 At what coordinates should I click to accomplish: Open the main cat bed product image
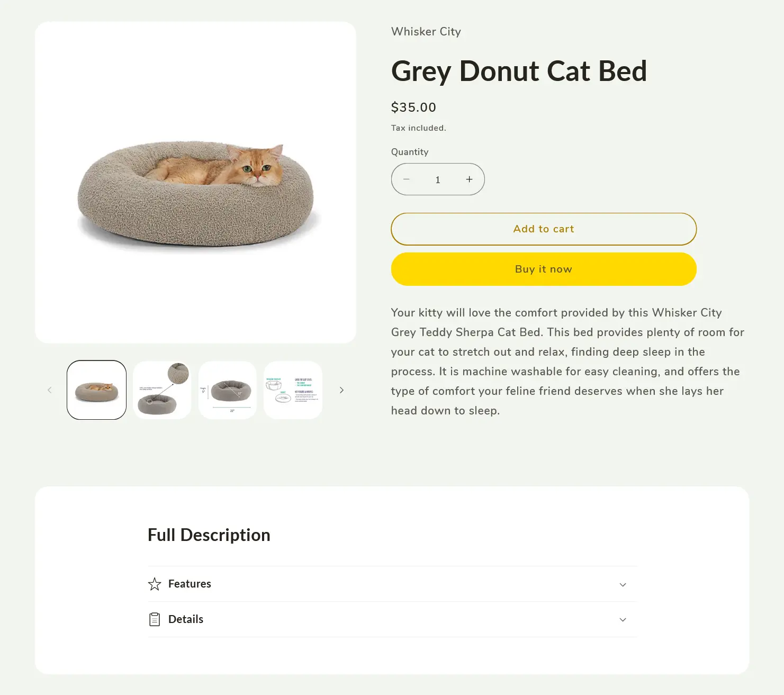[x=195, y=183]
